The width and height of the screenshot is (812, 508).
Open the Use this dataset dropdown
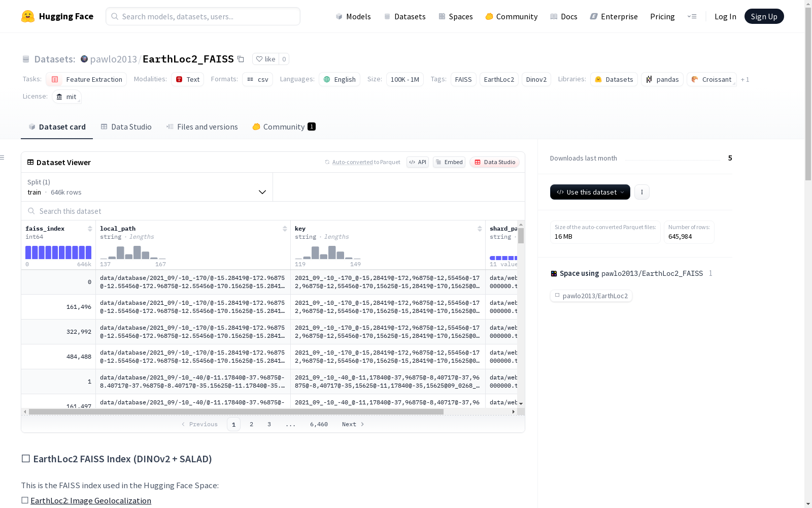point(590,192)
